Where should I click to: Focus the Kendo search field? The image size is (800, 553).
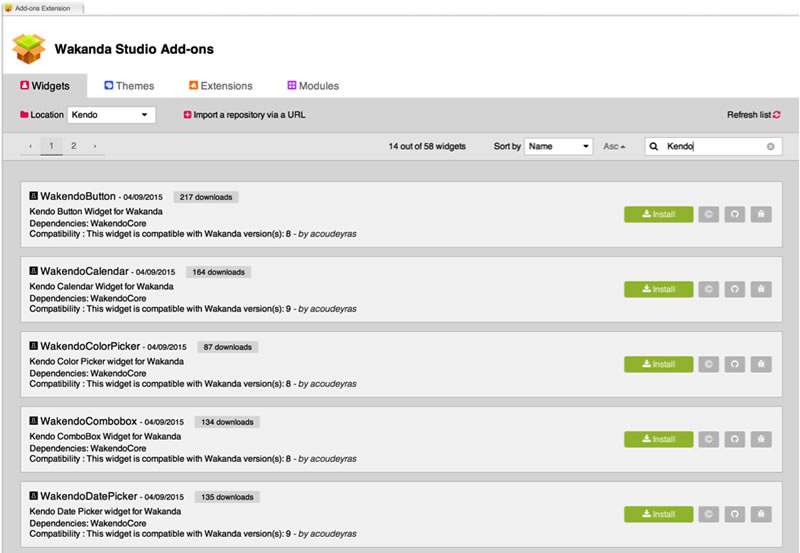coord(713,146)
